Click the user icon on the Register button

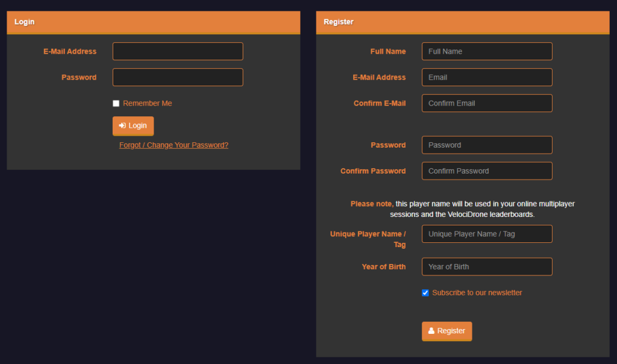(x=431, y=331)
